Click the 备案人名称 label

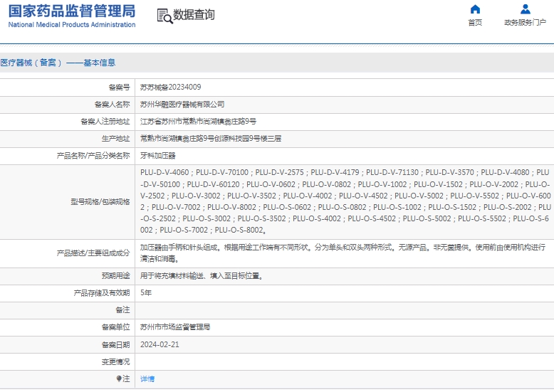click(113, 105)
